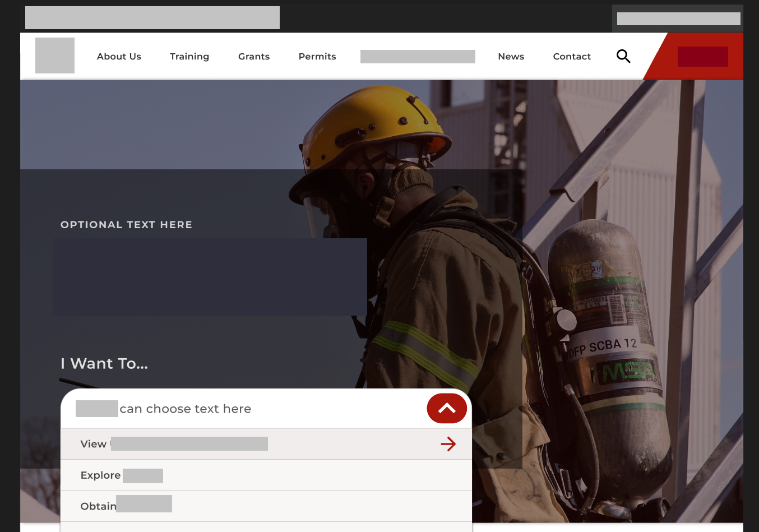Click the 'I Want To...' heading
Image resolution: width=759 pixels, height=532 pixels.
tap(104, 364)
